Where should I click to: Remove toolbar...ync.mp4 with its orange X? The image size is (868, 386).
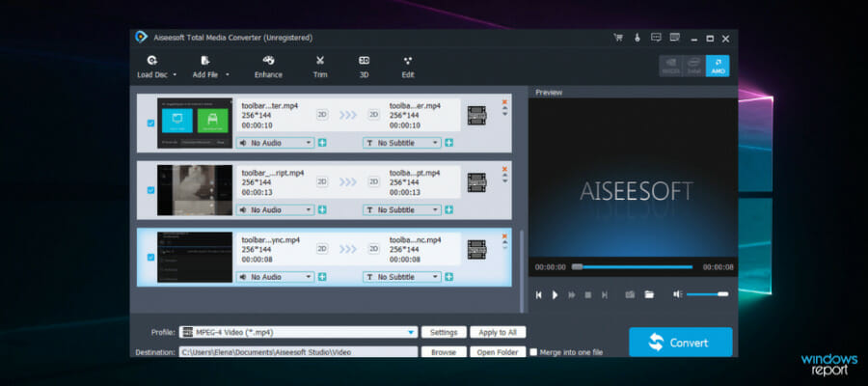(504, 235)
